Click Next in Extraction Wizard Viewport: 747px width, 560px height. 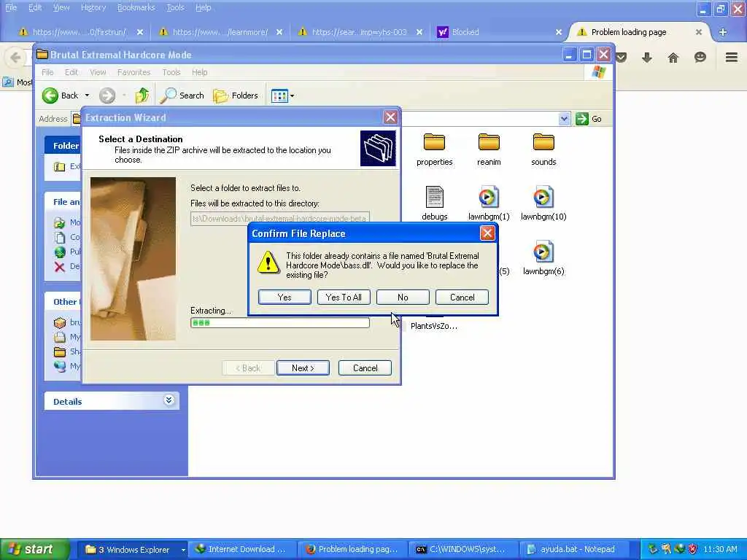coord(303,367)
